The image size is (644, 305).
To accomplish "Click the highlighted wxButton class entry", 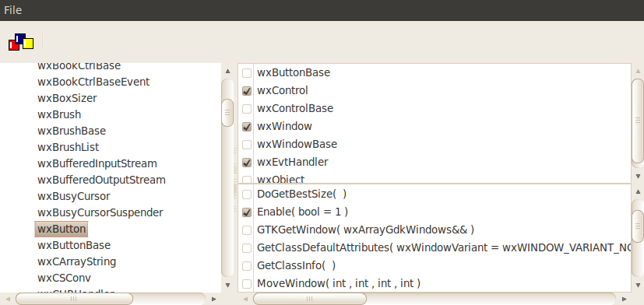I will pos(62,229).
